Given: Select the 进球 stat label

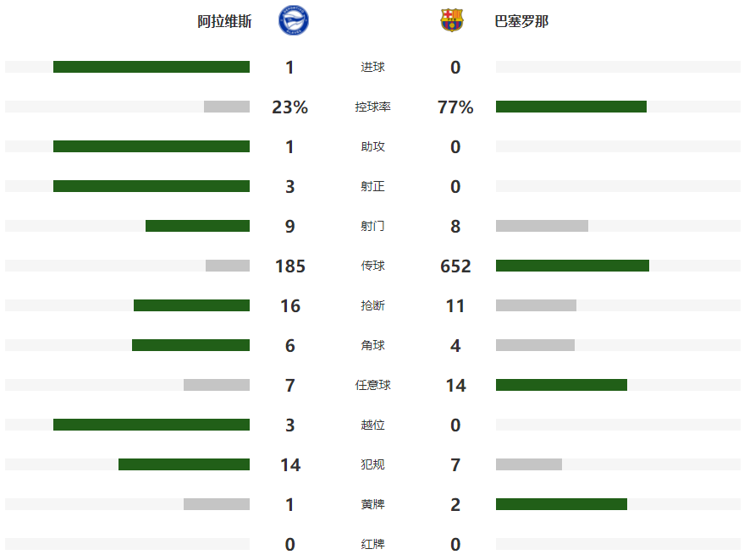Looking at the screenshot, I should [372, 67].
